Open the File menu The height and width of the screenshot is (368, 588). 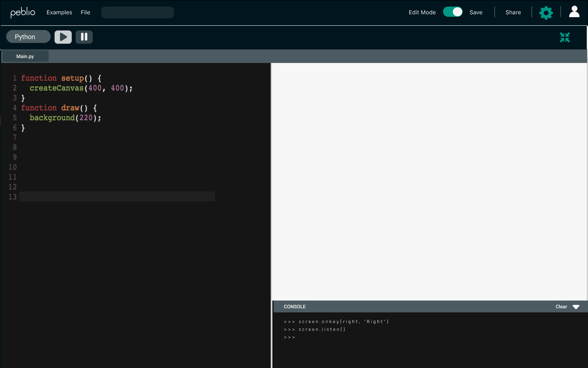point(85,12)
